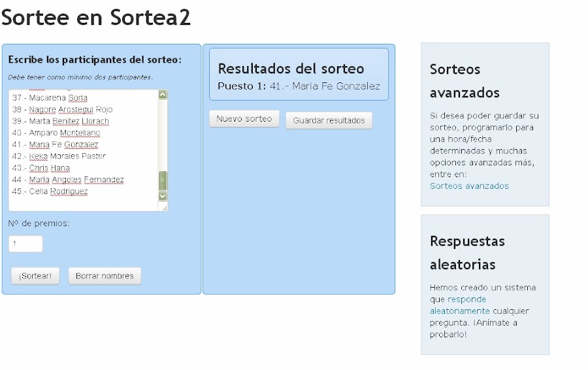This screenshot has height=370, width=588.
Task: Click the participants list scrollbar thumb
Action: (x=163, y=181)
